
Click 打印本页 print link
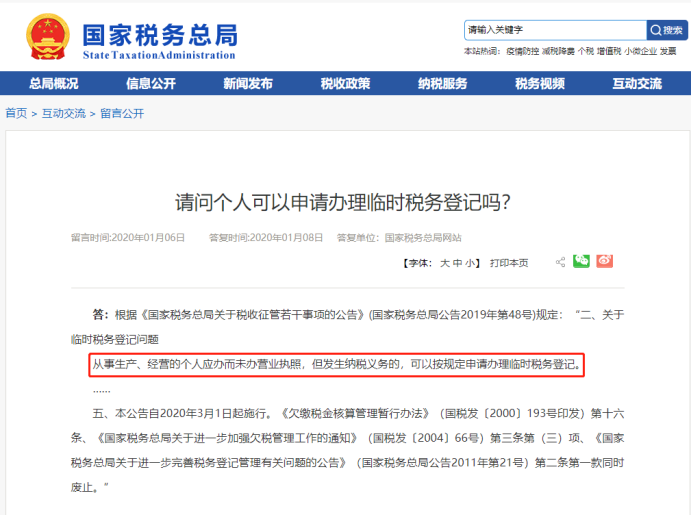click(509, 263)
